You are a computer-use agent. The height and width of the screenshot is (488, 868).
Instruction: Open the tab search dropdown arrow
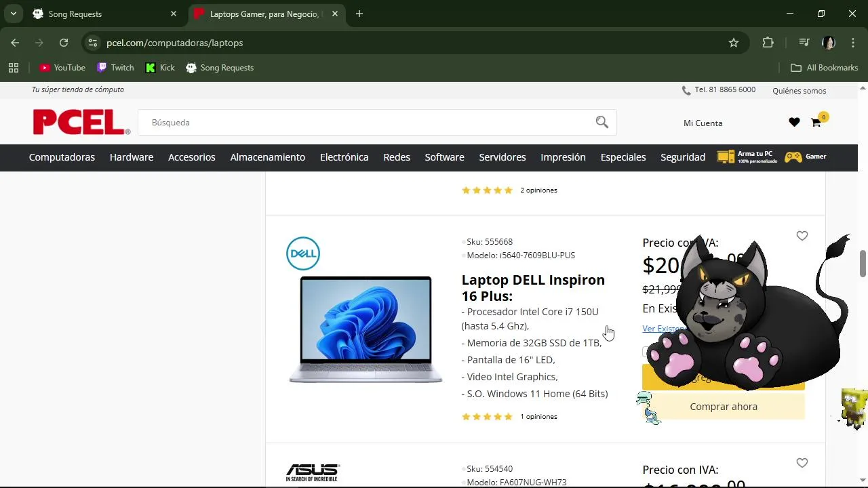click(14, 14)
